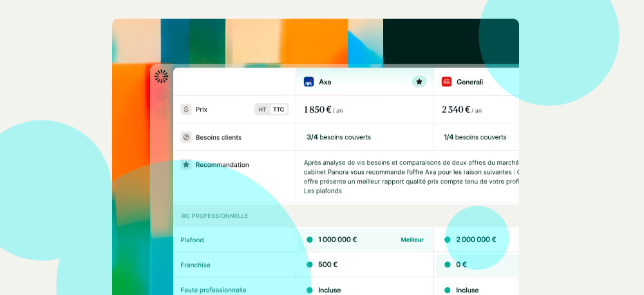The image size is (644, 295).
Task: Click the recommendation paragraph text
Action: coord(411,176)
